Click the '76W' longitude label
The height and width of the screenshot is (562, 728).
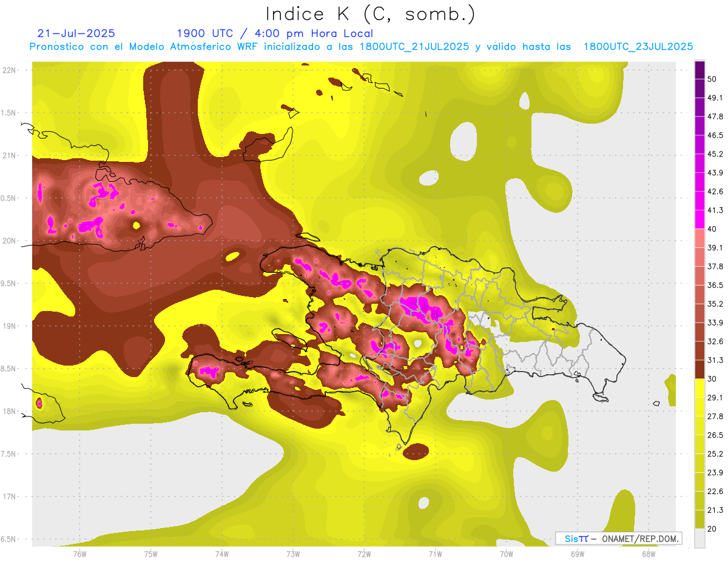[79, 554]
